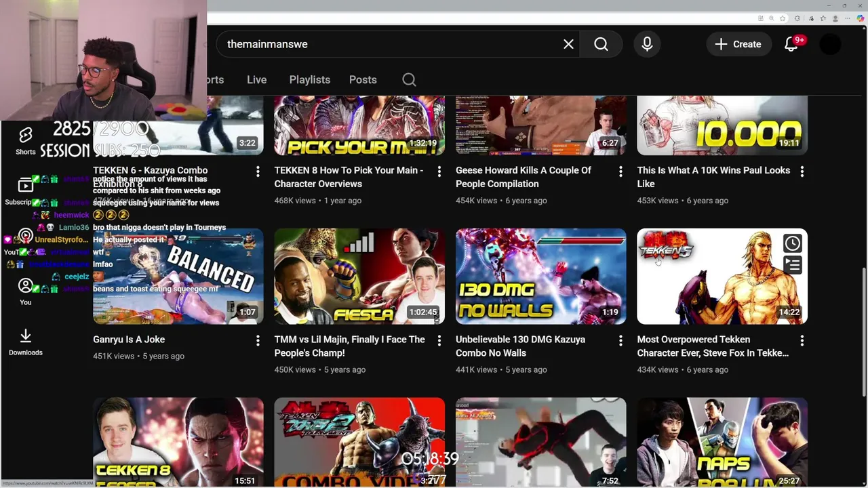868x488 pixels.
Task: Click the magnifier search submit button
Action: [601, 44]
